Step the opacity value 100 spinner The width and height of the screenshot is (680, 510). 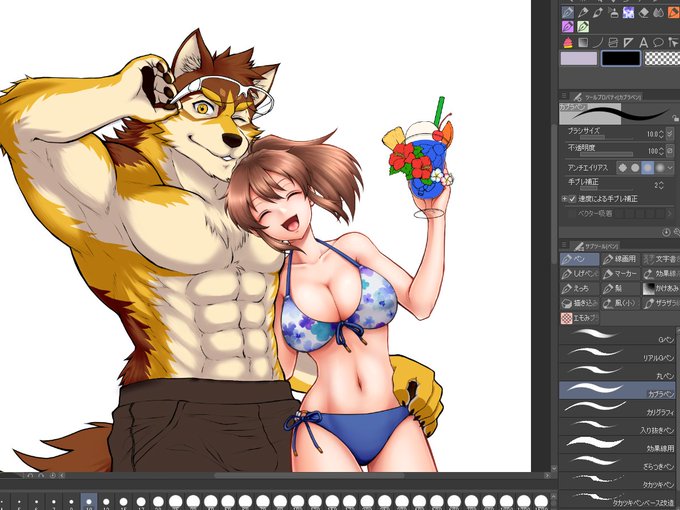[661, 151]
